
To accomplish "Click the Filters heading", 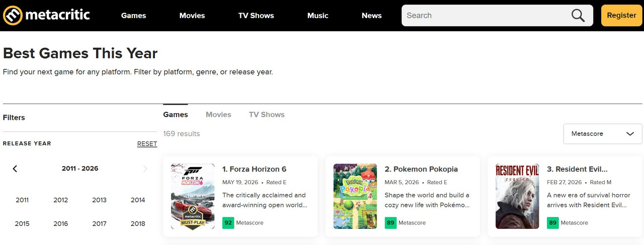I will [x=14, y=118].
